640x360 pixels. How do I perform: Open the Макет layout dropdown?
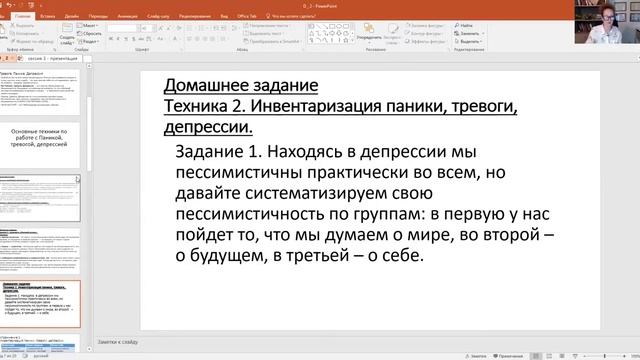coord(88,25)
